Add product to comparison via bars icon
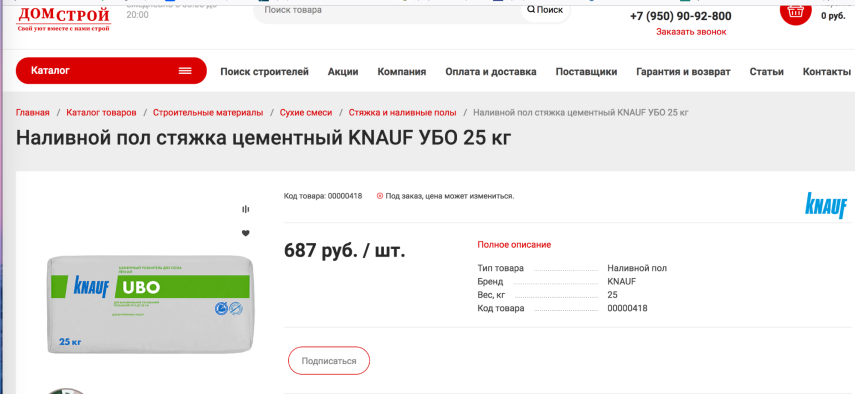Viewport: 855px width, 394px height. (x=245, y=209)
